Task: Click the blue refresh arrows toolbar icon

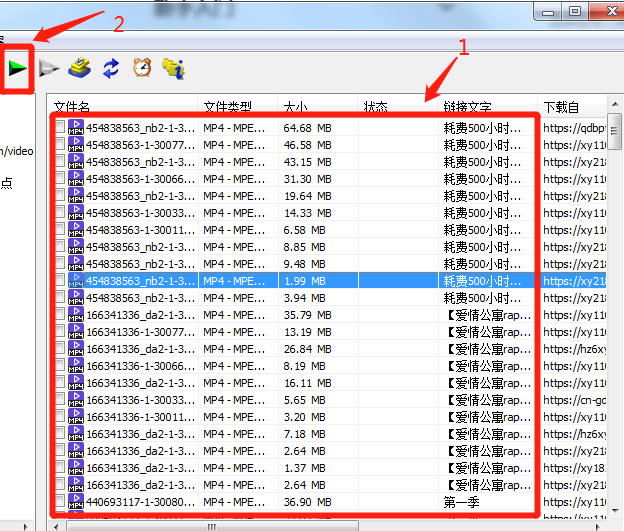Action: [x=111, y=68]
